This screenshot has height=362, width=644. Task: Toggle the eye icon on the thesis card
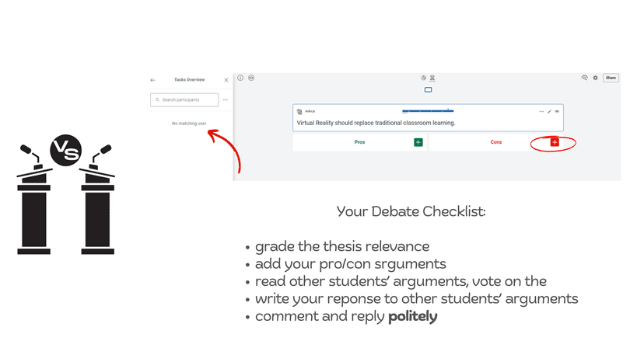pos(557,112)
